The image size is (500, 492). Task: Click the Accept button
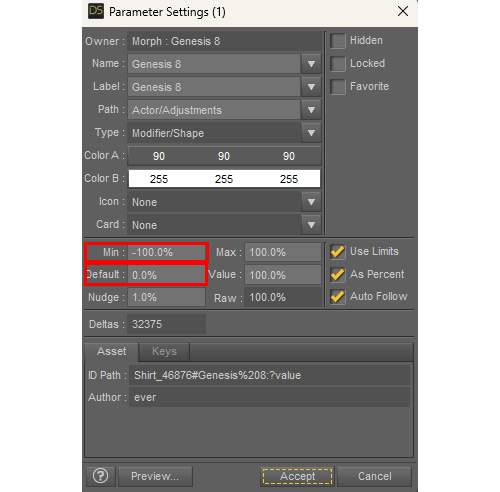297,476
